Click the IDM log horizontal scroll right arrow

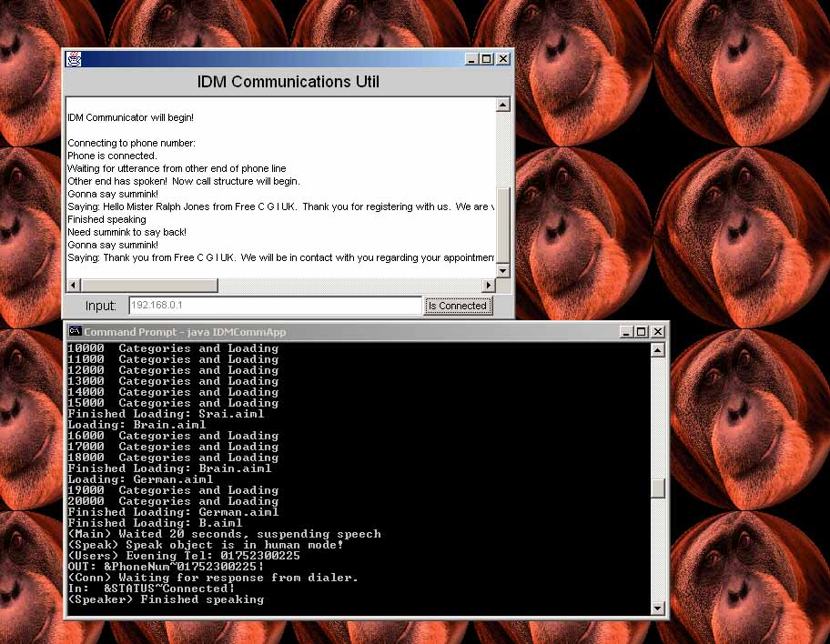click(x=488, y=286)
